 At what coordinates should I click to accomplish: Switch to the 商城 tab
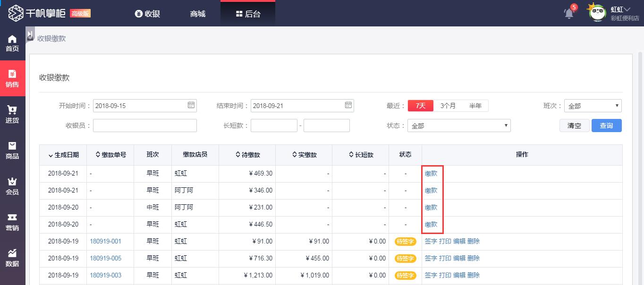pyautogui.click(x=197, y=14)
